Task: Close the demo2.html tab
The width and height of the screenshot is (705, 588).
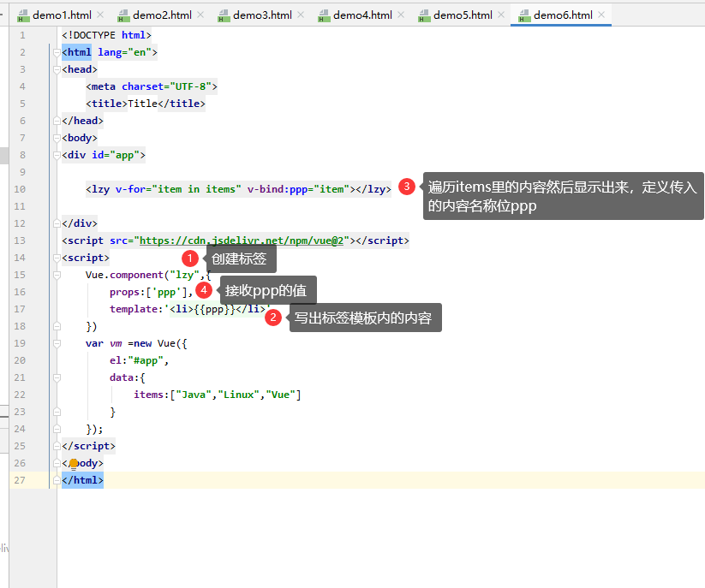Action: [200, 15]
